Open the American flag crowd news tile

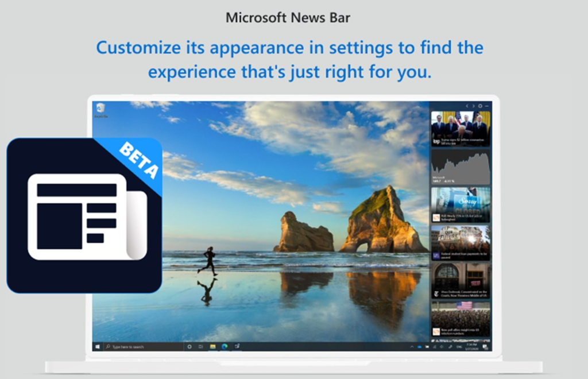461,318
